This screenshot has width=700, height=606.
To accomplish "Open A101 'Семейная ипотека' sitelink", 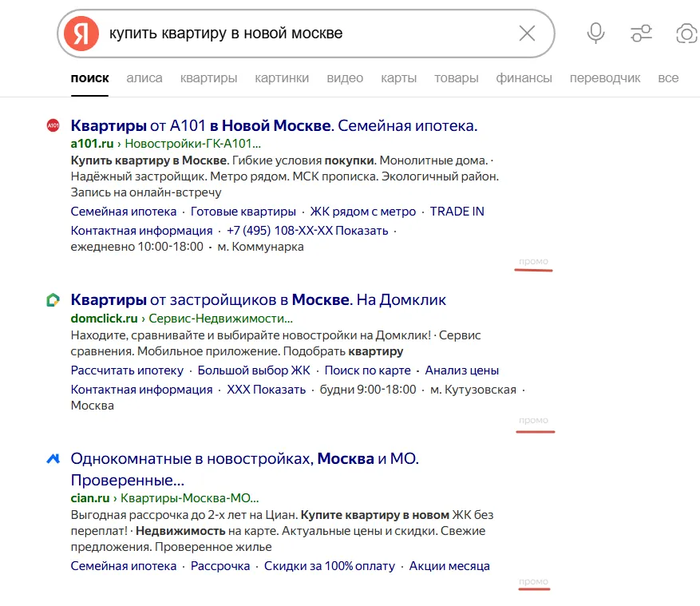I will point(124,212).
